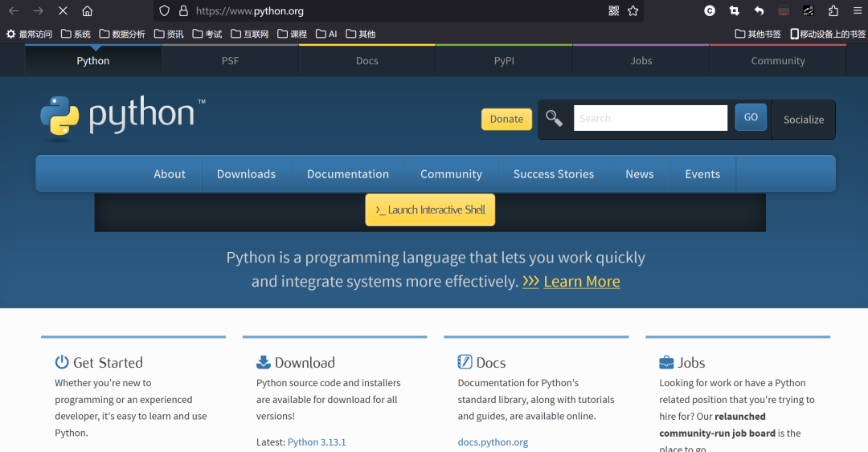Click the Jobs briefcase icon
The width and height of the screenshot is (868, 452).
[666, 362]
